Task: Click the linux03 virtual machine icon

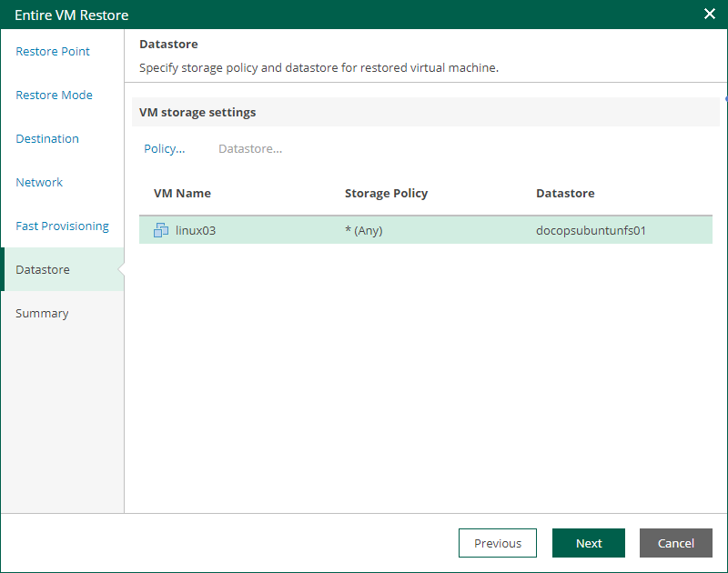Action: pyautogui.click(x=162, y=230)
